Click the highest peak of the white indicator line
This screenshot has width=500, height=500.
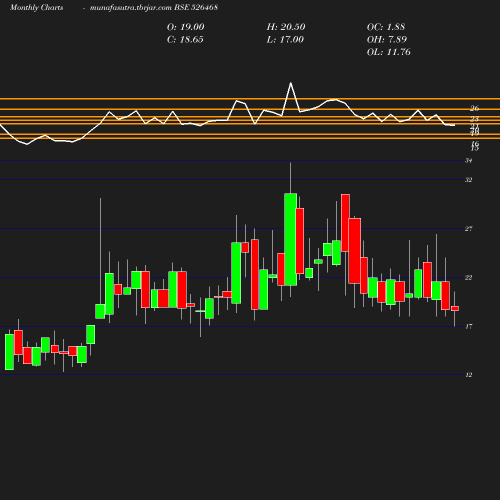click(291, 83)
